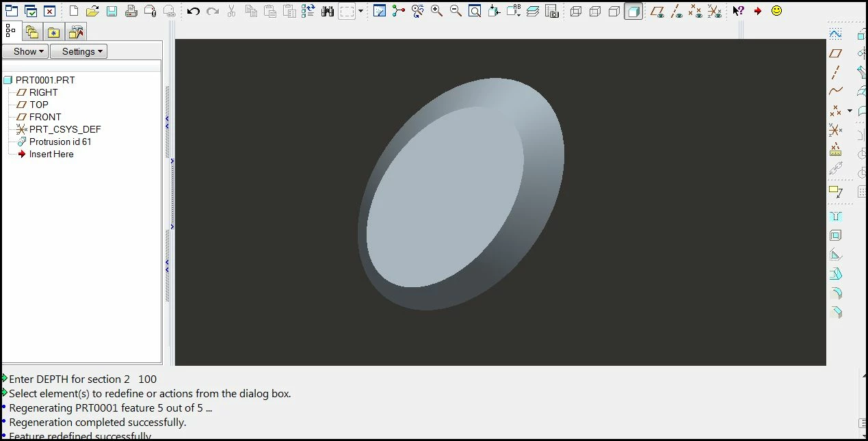Open the Show dropdown menu
This screenshot has width=868, height=441.
pyautogui.click(x=25, y=51)
